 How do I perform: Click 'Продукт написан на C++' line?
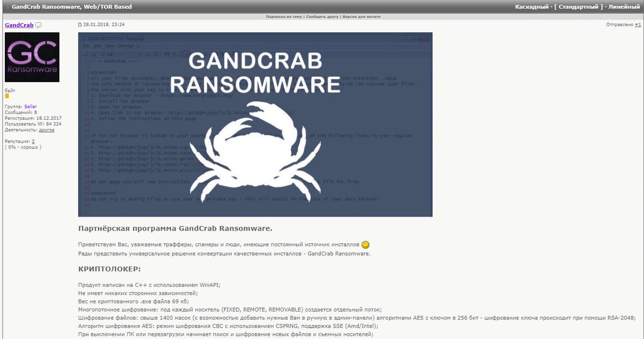tap(149, 285)
